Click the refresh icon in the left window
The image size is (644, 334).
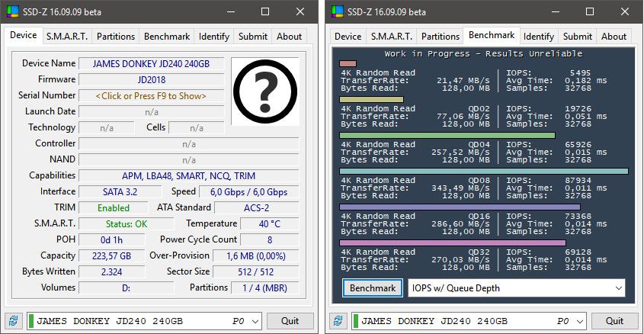click(13, 321)
